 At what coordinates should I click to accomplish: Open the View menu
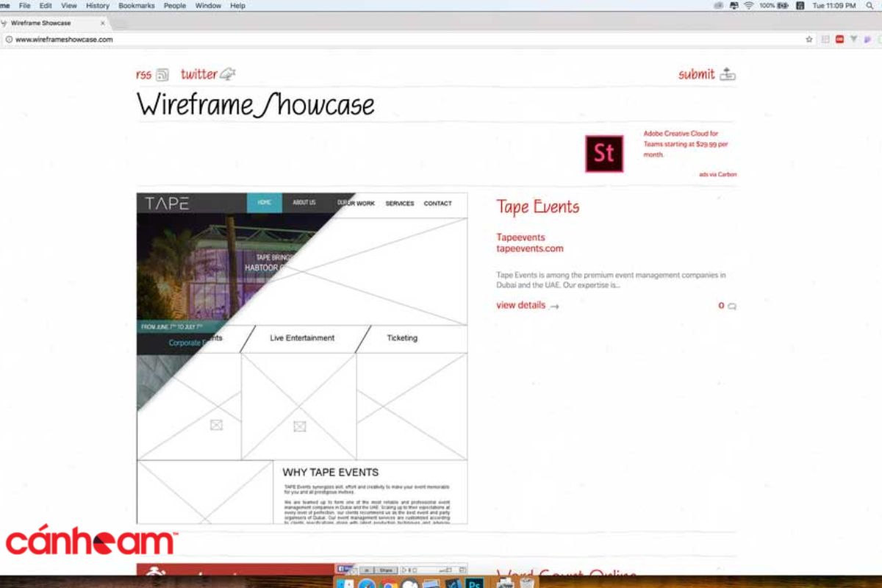tap(69, 5)
